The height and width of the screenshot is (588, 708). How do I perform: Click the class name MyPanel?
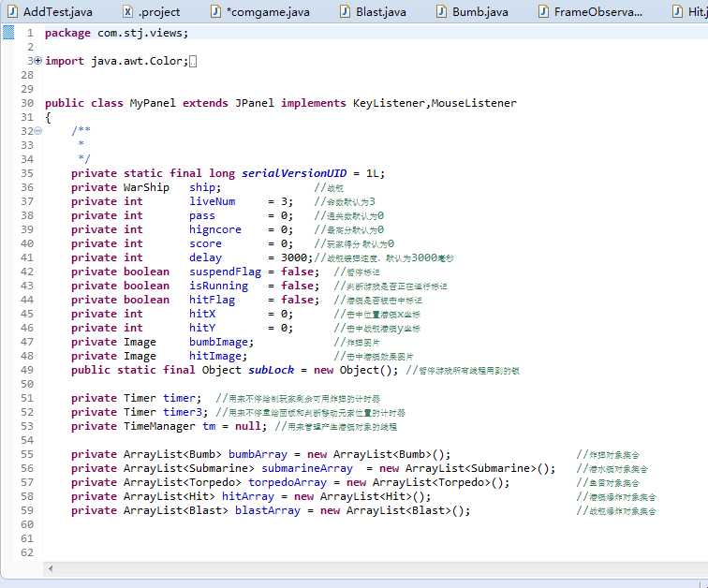click(x=153, y=103)
